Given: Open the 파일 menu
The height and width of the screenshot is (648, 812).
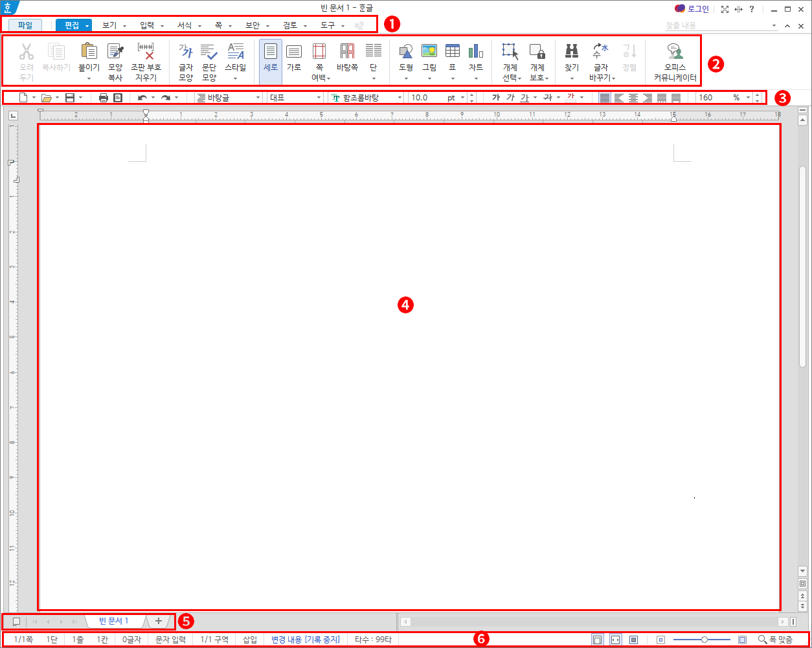Looking at the screenshot, I should point(25,25).
